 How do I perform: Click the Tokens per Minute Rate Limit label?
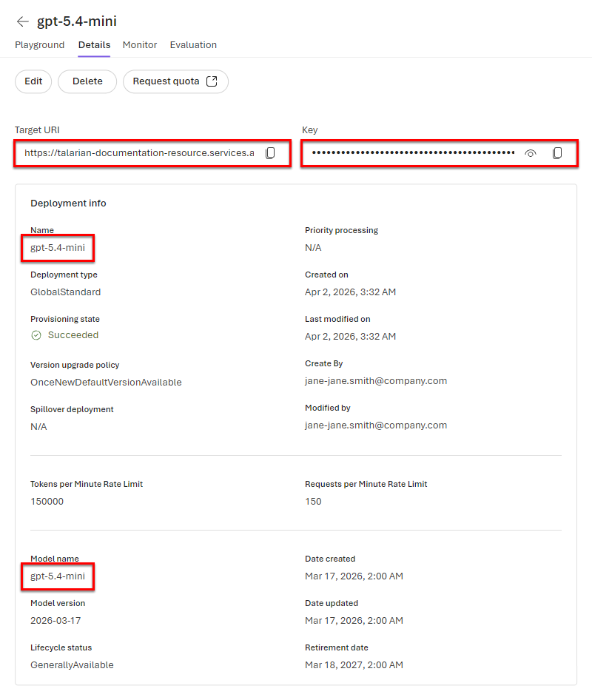(87, 484)
